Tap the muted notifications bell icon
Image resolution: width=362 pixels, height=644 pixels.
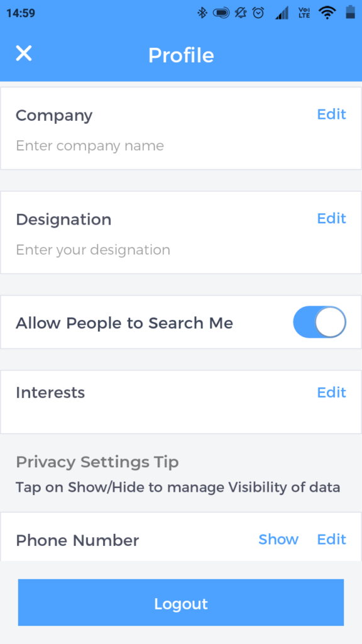coord(239,12)
